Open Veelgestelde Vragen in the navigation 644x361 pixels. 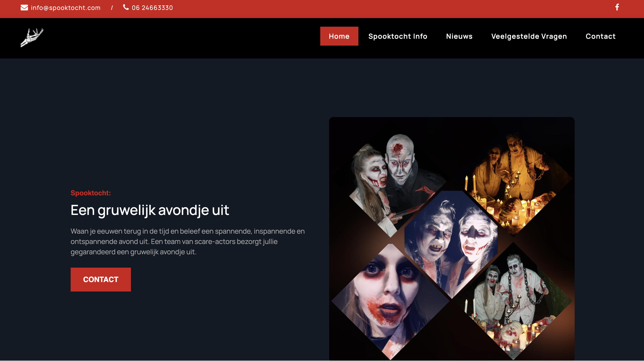click(529, 36)
